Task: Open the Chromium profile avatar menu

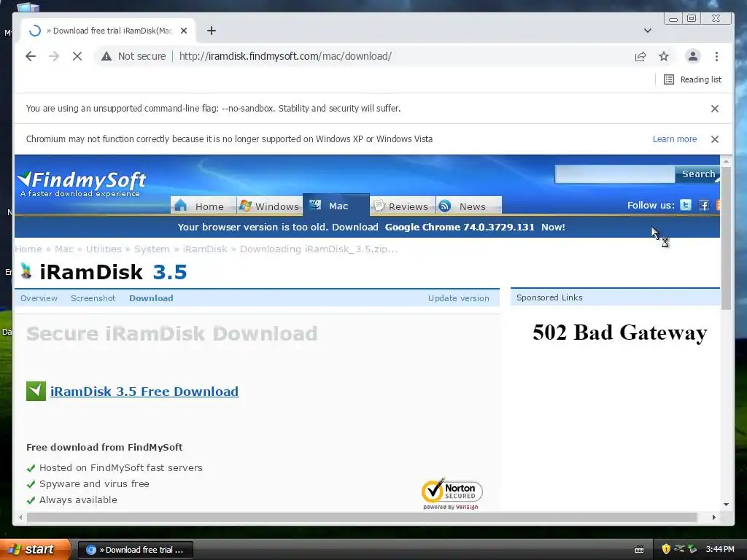Action: point(693,56)
